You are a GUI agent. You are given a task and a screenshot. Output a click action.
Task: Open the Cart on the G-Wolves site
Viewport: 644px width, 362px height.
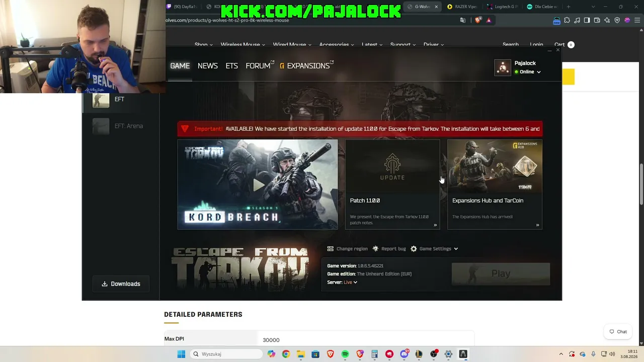point(564,45)
